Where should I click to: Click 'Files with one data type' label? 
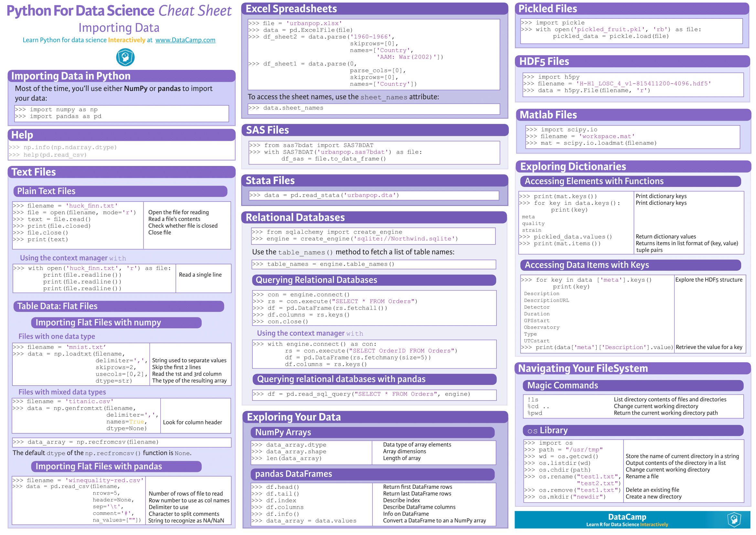point(57,336)
